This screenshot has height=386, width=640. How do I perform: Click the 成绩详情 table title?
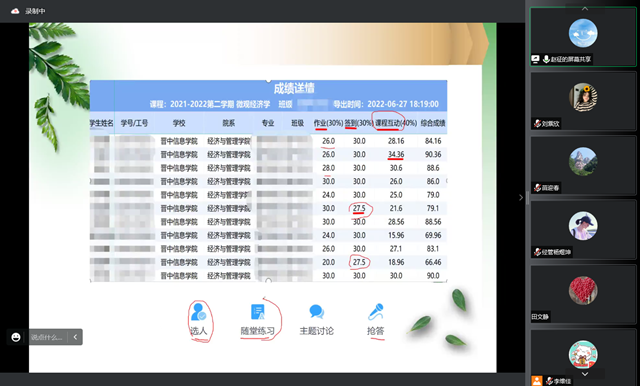pyautogui.click(x=294, y=88)
